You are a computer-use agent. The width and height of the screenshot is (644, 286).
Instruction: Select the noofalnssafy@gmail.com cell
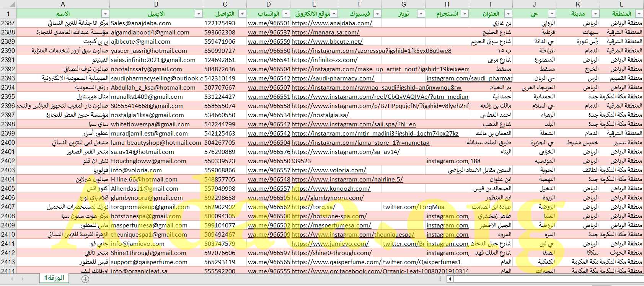coord(156,69)
